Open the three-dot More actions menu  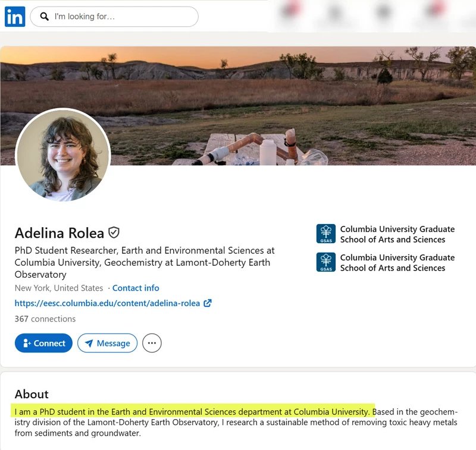tap(152, 343)
